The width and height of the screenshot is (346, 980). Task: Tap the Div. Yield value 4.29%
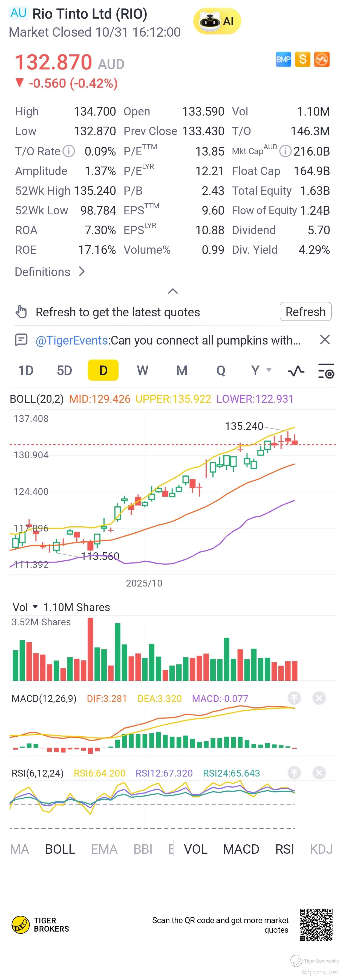click(x=314, y=250)
